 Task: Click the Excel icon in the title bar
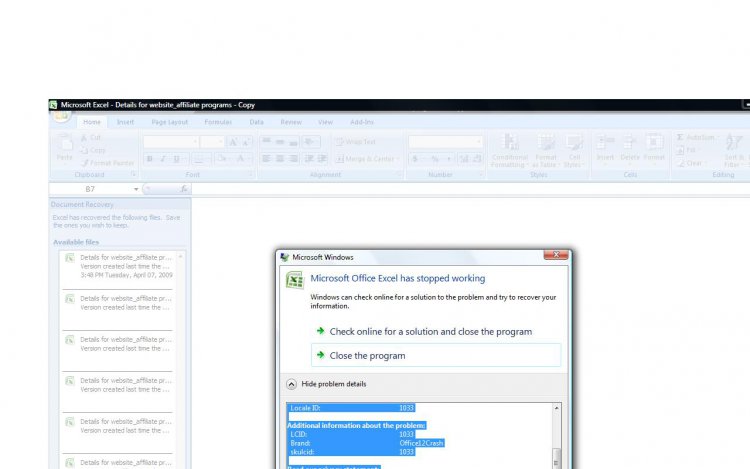pyautogui.click(x=54, y=105)
